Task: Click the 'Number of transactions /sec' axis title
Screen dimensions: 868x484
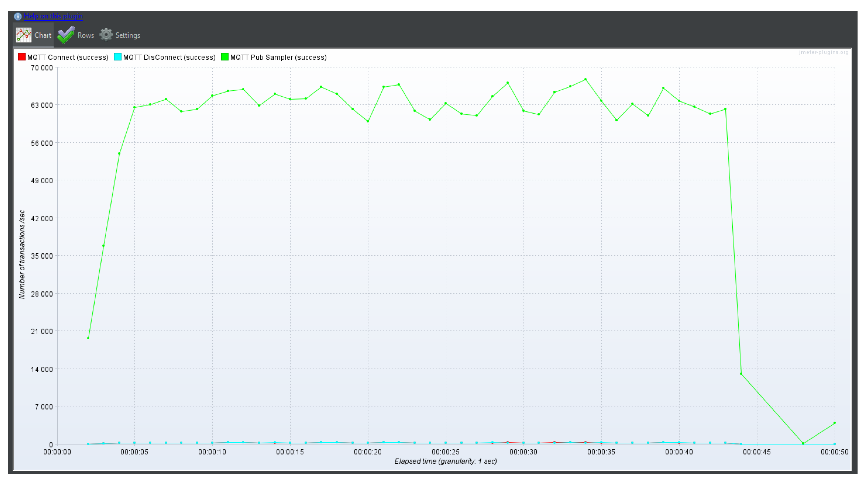Action: (22, 254)
